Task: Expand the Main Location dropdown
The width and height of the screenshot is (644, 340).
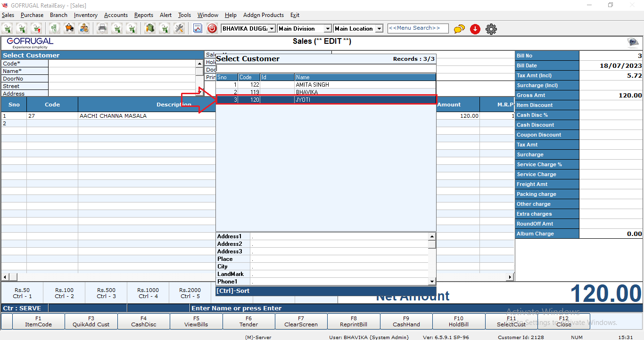Action: pos(379,29)
